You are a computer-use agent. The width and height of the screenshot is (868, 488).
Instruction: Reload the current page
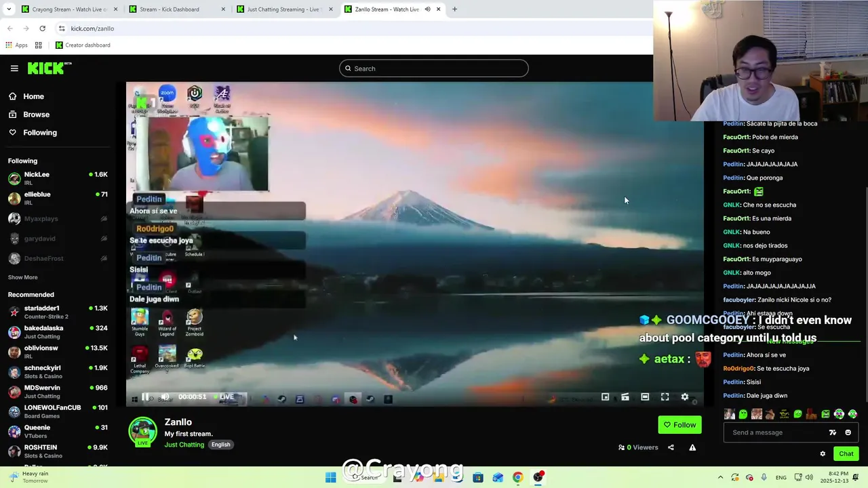[x=42, y=28]
